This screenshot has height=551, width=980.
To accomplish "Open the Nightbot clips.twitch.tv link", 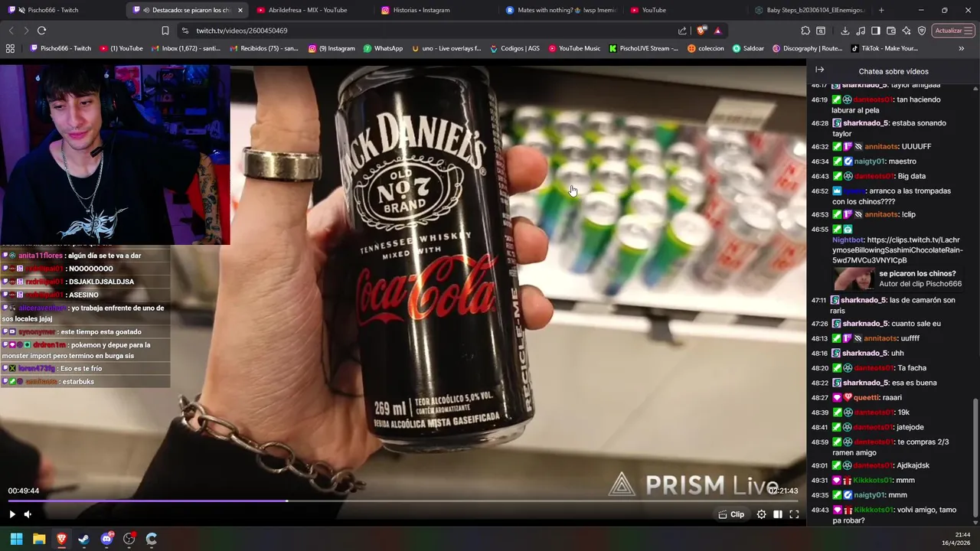I will 897,250.
